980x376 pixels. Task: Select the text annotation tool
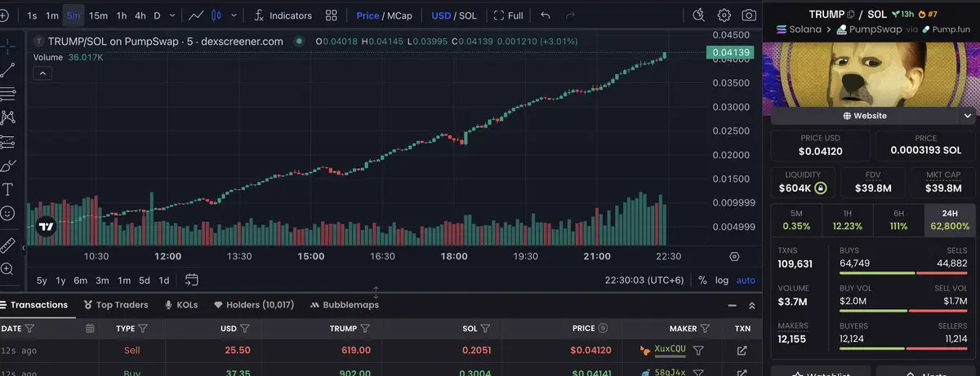point(8,189)
